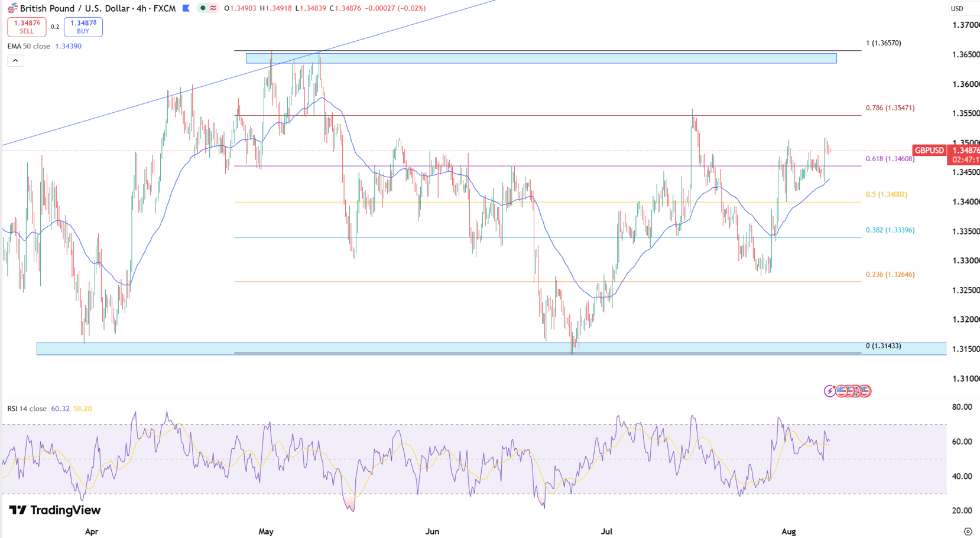Viewport: 980px width, 538px height.
Task: Click the Fib label 1 (1.36570)
Action: click(x=884, y=43)
